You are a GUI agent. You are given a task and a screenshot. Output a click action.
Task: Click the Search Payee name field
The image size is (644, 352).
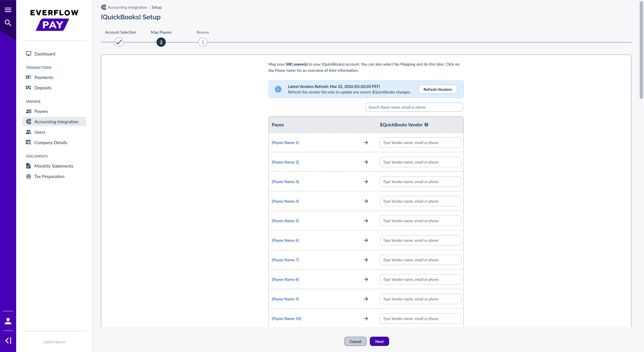(x=414, y=107)
